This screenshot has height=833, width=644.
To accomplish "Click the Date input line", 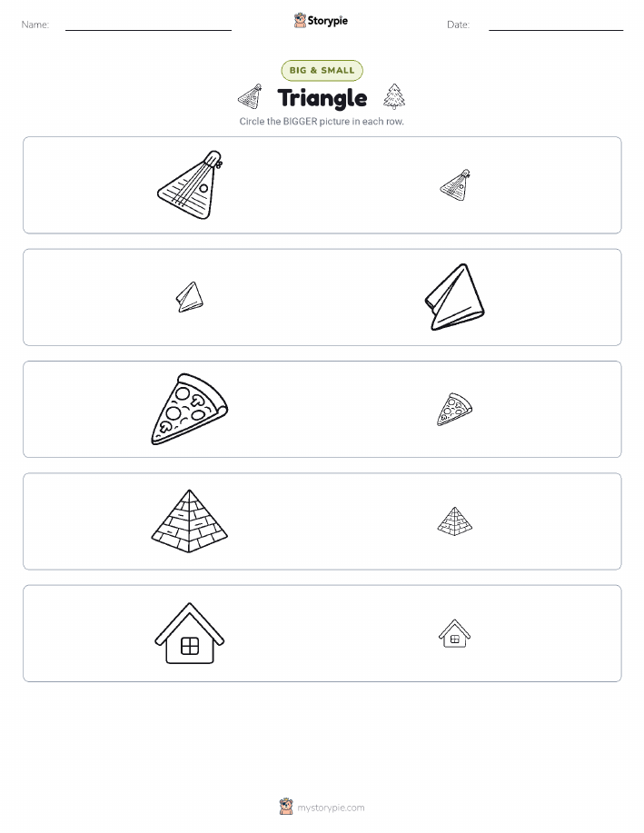I will tap(556, 26).
